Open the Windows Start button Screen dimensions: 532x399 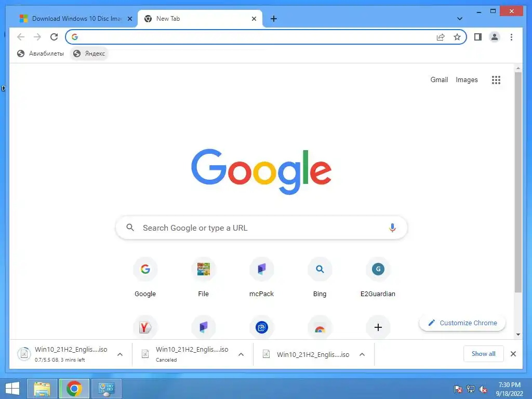coord(12,389)
